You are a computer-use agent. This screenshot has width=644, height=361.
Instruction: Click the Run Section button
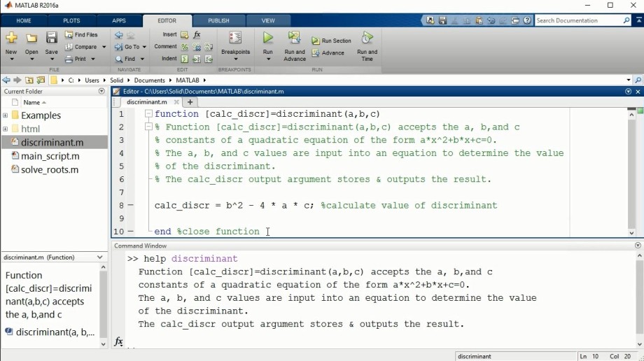point(332,41)
